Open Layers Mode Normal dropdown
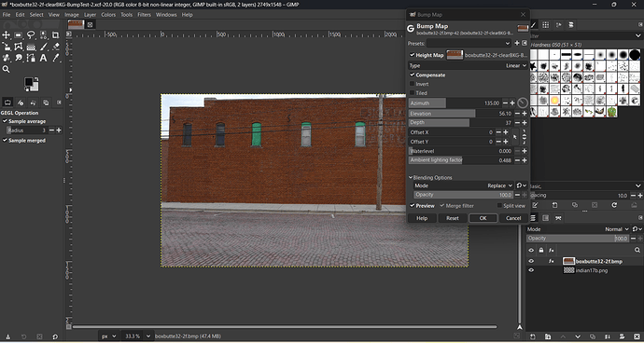The width and height of the screenshot is (644, 343). 579,229
